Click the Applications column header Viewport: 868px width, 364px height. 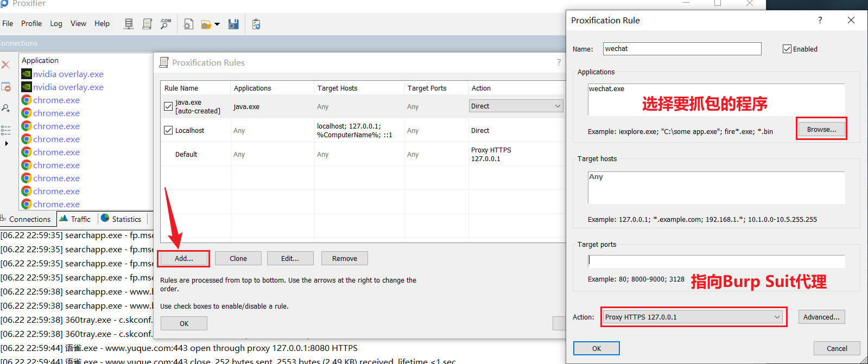[273, 88]
